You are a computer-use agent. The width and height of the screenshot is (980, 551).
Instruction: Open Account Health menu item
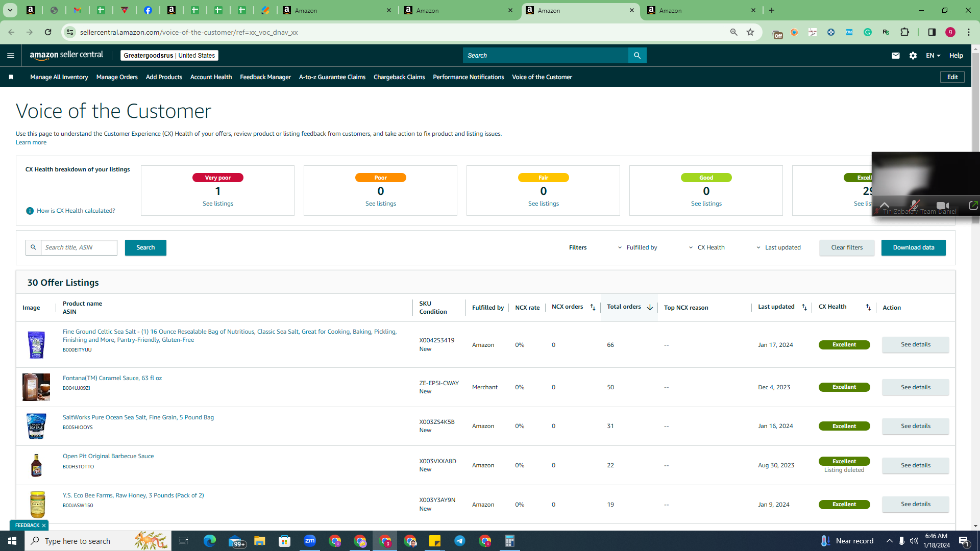tap(211, 77)
